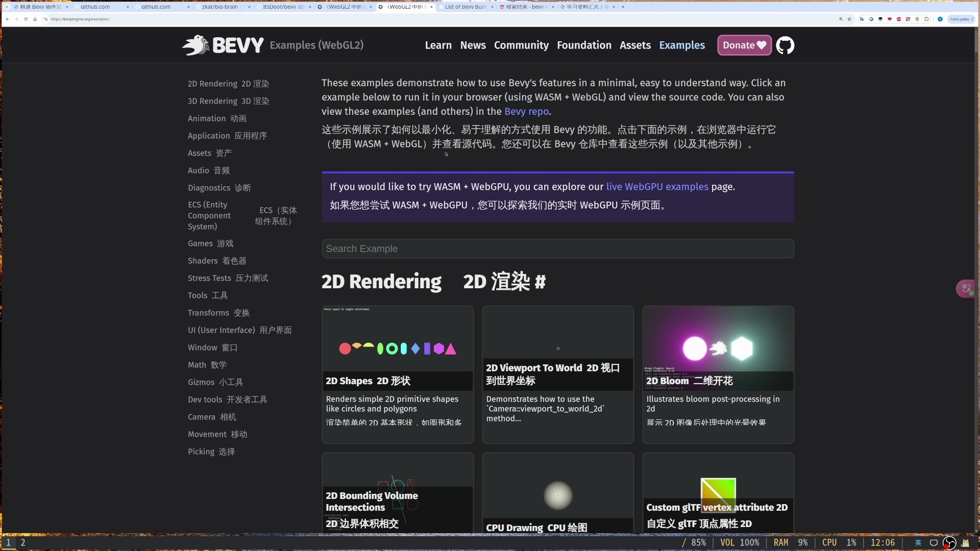Jump to Audio section in sidebar
The image size is (980, 551).
coord(208,170)
